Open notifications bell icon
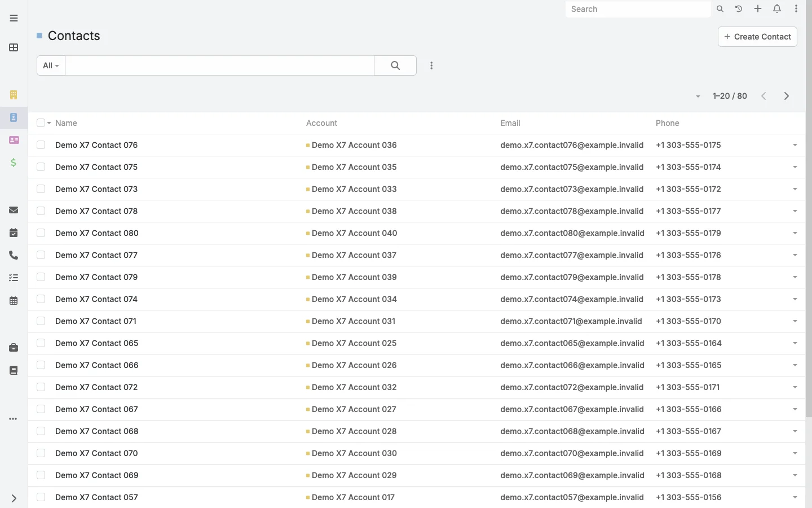 [x=777, y=9]
